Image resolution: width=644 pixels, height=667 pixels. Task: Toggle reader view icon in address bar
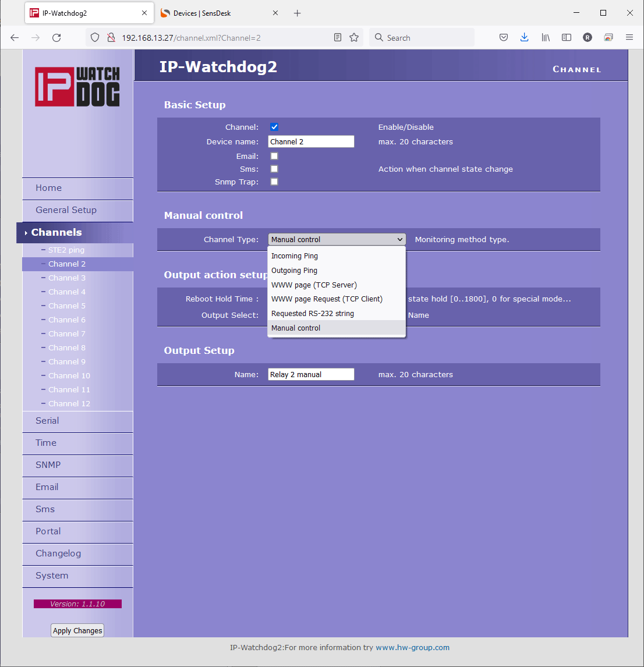[338, 37]
